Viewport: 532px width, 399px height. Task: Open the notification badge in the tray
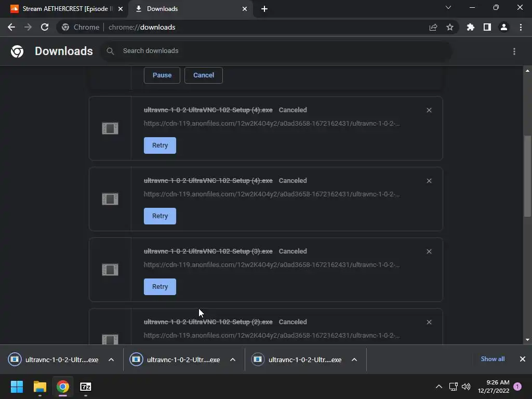517,387
